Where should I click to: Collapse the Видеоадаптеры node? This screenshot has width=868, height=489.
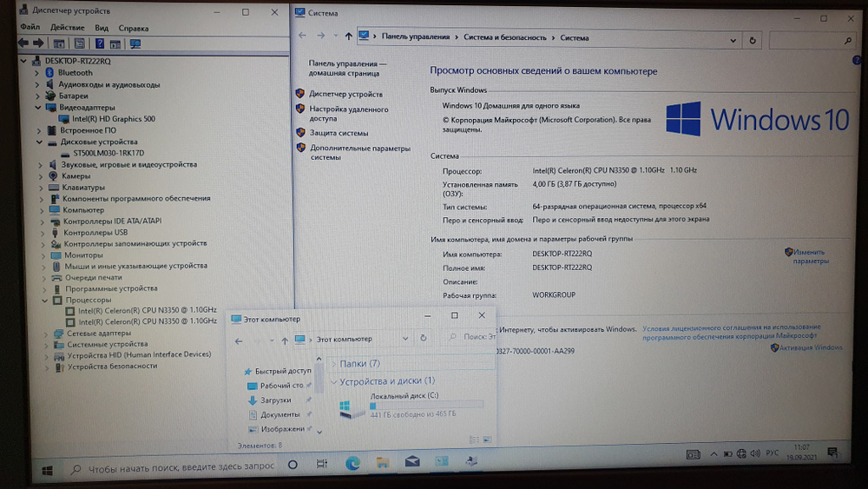coord(37,107)
